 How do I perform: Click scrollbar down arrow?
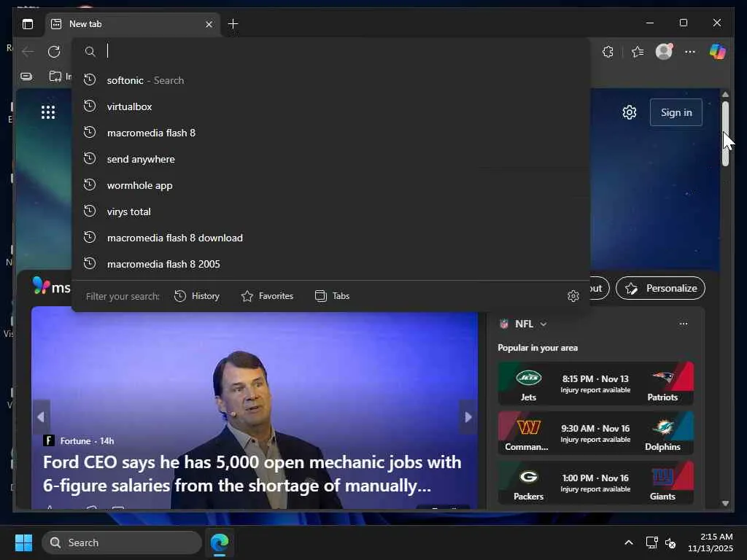point(725,503)
